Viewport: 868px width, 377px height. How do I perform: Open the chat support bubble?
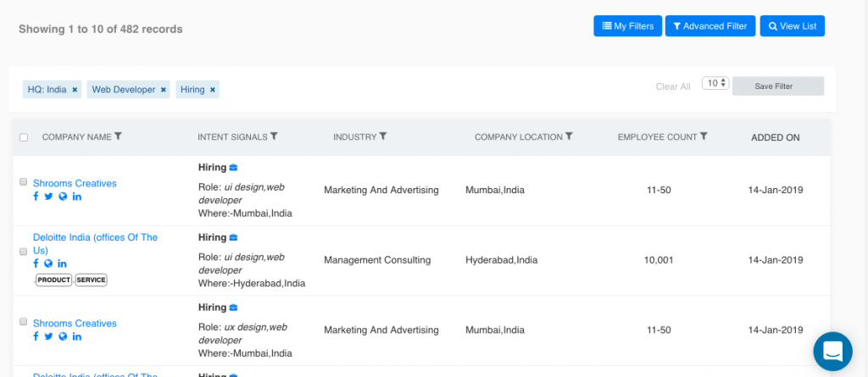[832, 352]
